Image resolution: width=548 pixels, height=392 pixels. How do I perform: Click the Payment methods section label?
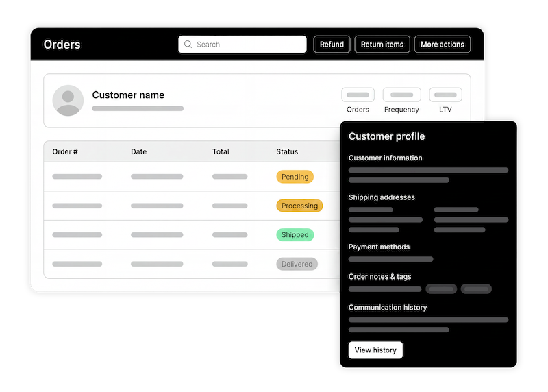(x=379, y=247)
